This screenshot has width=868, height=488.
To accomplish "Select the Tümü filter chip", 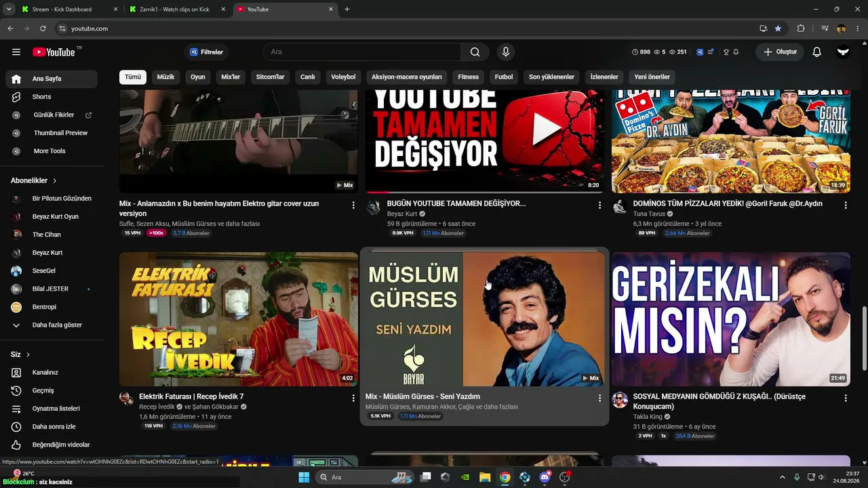I will point(133,77).
